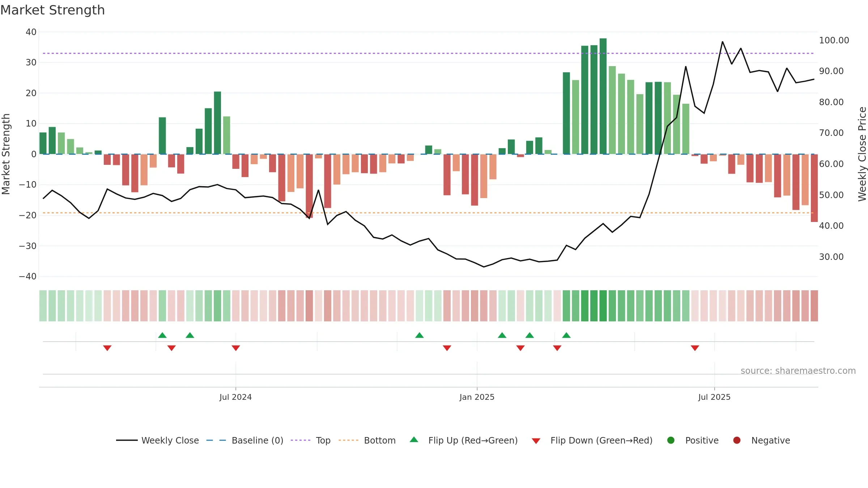Click the Jul 2024 axis label
Viewport: 868px width, 488px height.
(235, 397)
